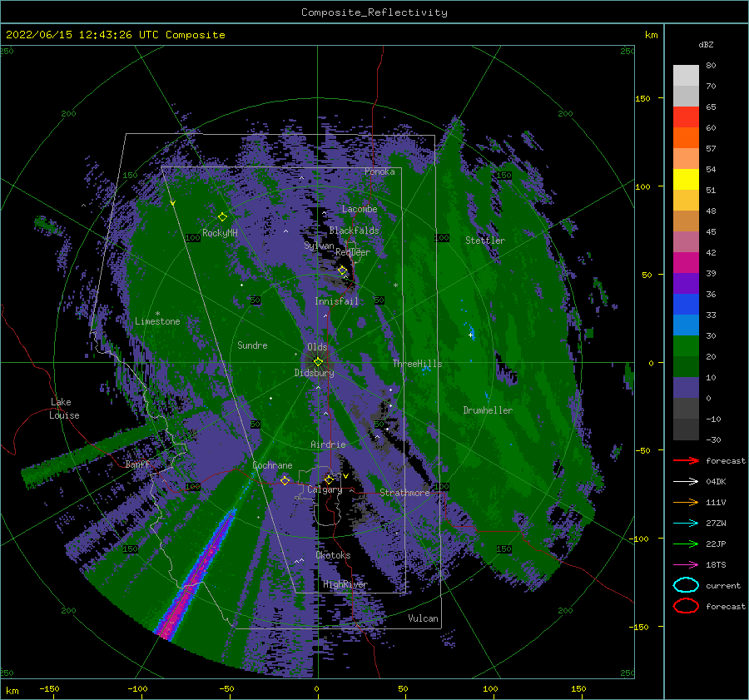Click the Ponoka city label
The width and height of the screenshot is (749, 700).
tap(379, 171)
